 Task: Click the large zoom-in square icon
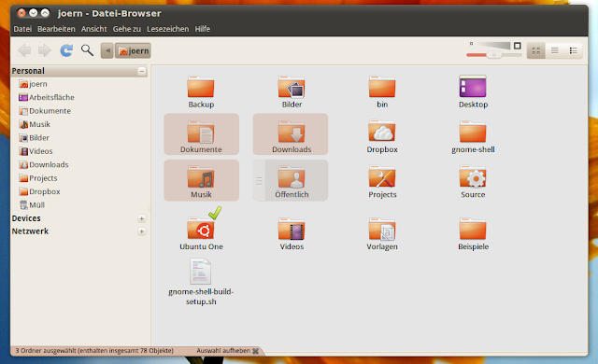517,46
